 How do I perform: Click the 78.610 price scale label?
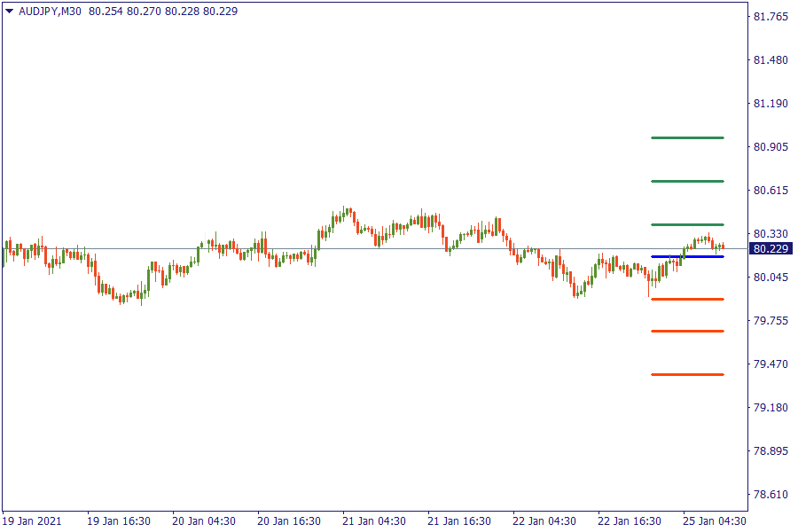point(771,495)
